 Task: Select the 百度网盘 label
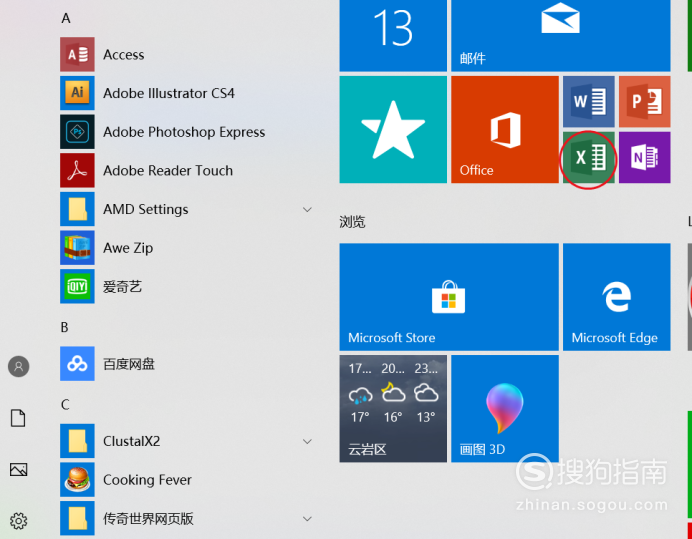click(x=129, y=364)
